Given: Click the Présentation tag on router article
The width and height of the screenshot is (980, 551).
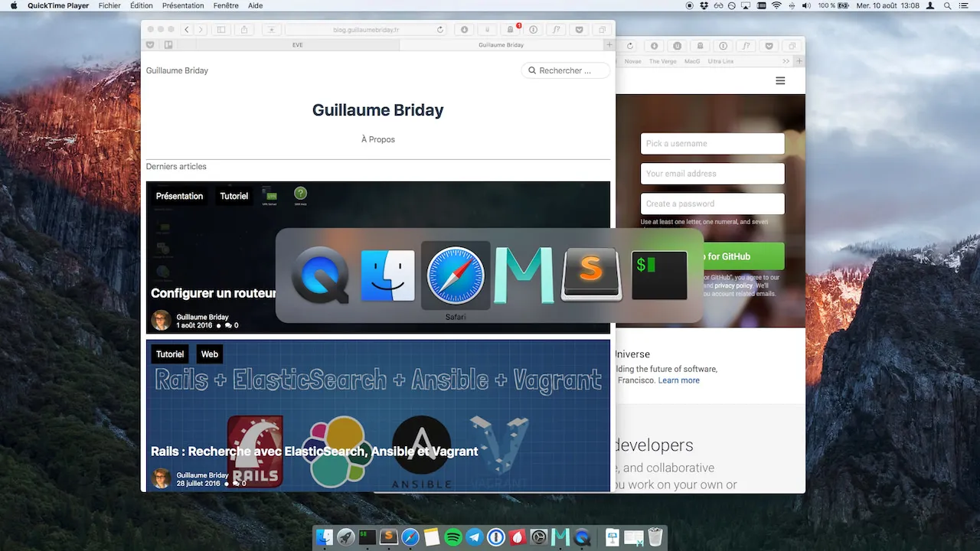Looking at the screenshot, I should coord(179,196).
